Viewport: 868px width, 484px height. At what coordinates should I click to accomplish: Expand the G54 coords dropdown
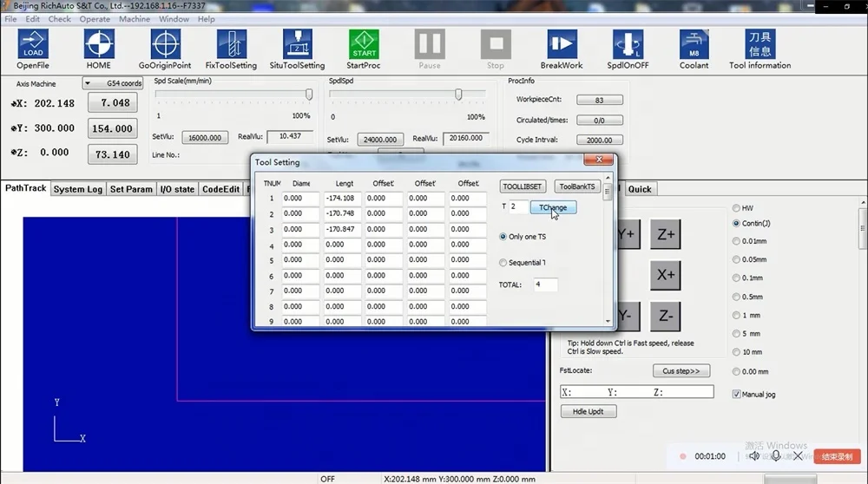[x=113, y=83]
